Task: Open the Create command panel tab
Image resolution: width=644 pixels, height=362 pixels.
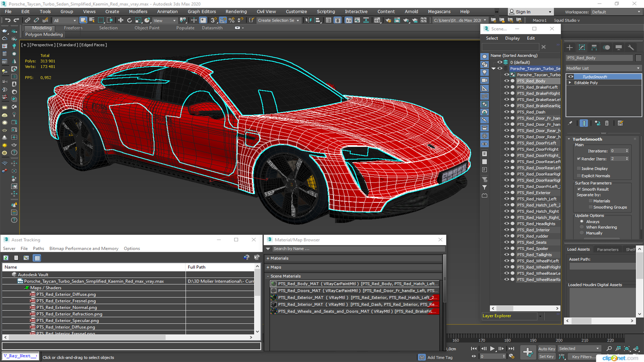Action: [570, 47]
